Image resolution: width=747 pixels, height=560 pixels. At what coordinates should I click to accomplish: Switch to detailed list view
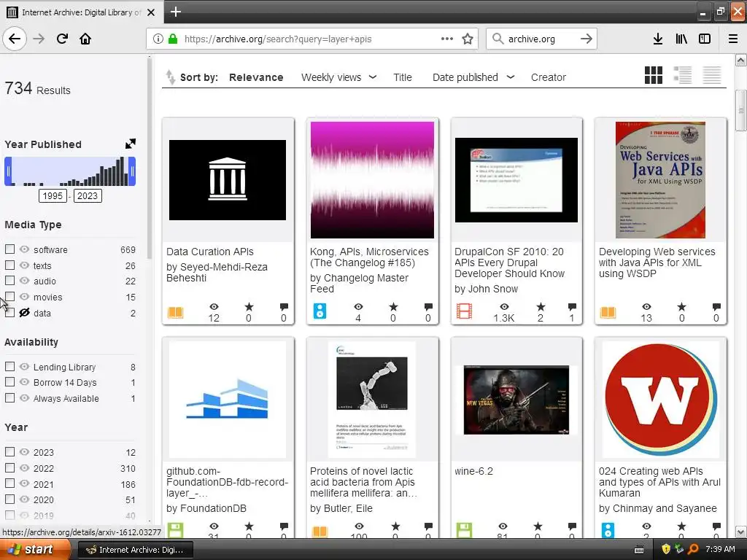683,75
